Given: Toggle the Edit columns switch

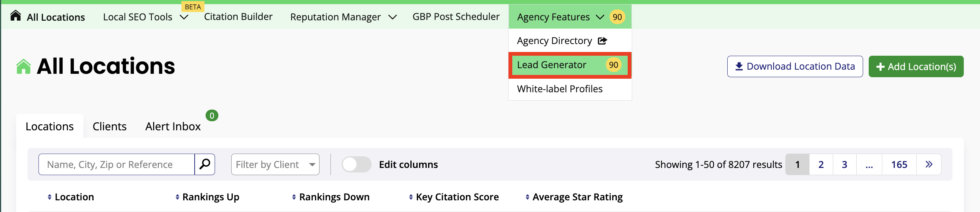Looking at the screenshot, I should (x=356, y=164).
